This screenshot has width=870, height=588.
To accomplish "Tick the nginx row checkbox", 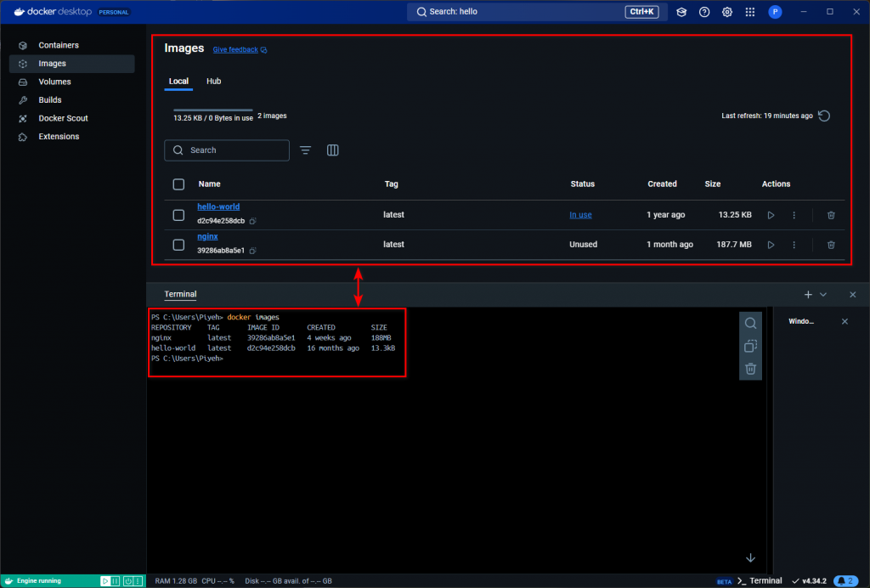I will (178, 245).
